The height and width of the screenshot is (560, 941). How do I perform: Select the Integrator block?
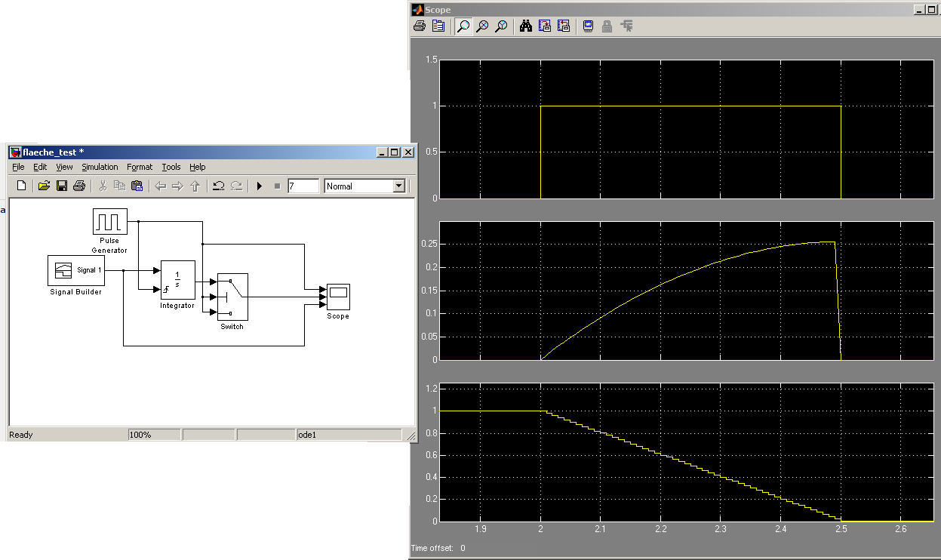click(177, 280)
